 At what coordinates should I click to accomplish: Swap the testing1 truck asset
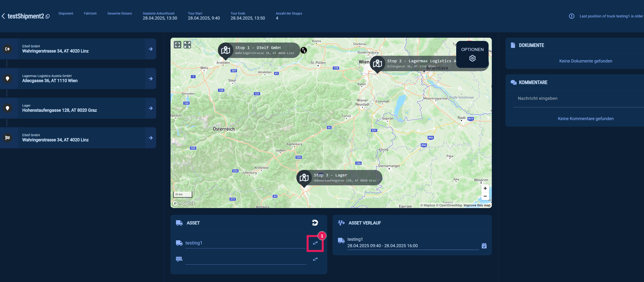[315, 243]
